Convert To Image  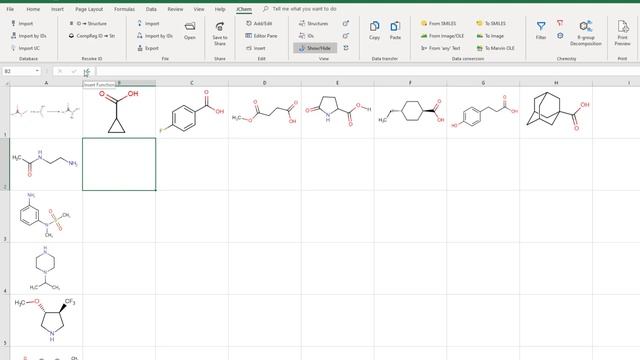pos(490,36)
